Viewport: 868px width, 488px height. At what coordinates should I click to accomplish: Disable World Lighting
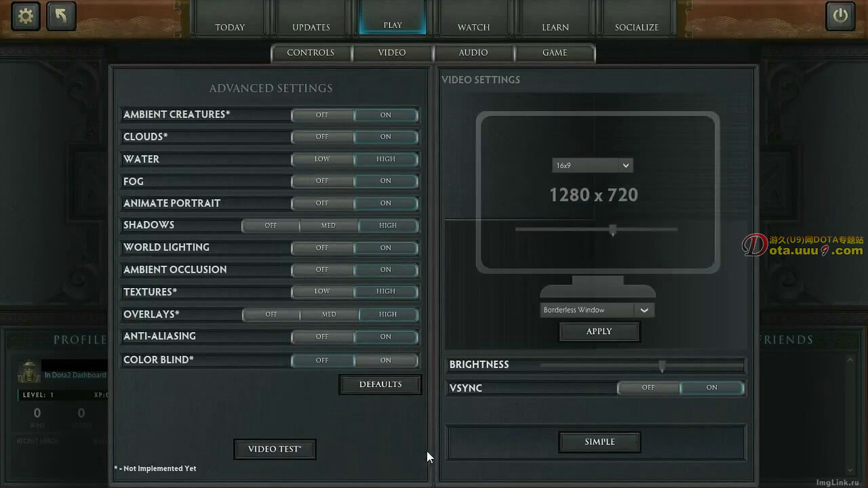pos(322,248)
